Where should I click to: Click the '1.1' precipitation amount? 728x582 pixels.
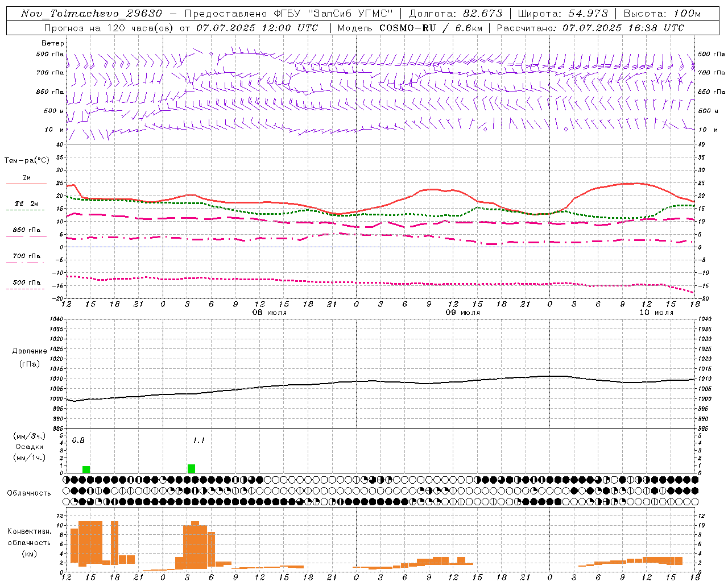(198, 440)
